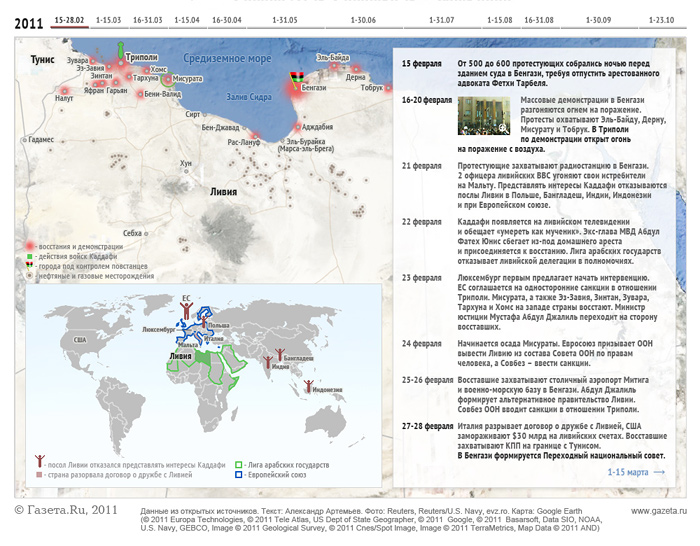Switch to the 1-15.03 period tab

pos(108,21)
